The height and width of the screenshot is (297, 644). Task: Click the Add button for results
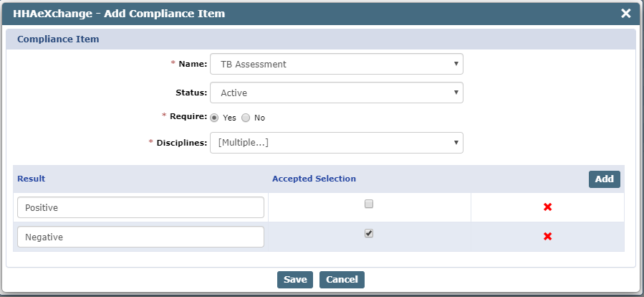point(604,179)
